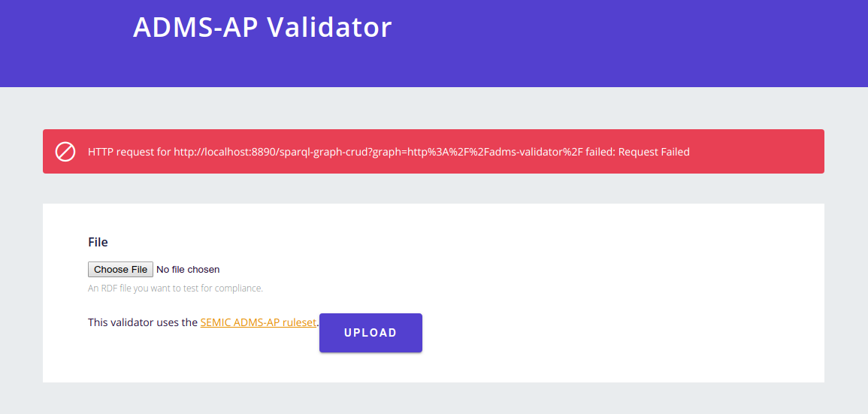868x414 pixels.
Task: Click 'Request Failed' at end of error
Action: [x=654, y=152]
